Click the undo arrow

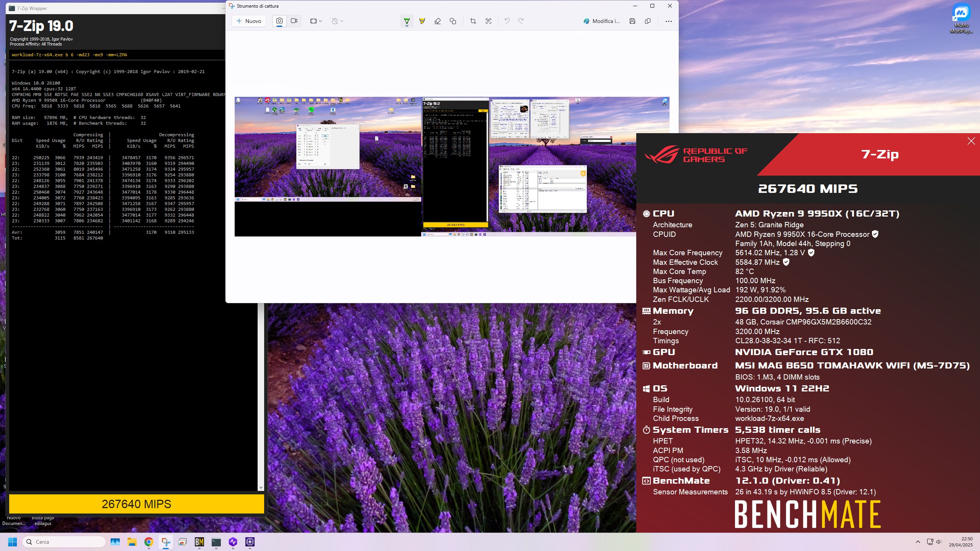[507, 21]
